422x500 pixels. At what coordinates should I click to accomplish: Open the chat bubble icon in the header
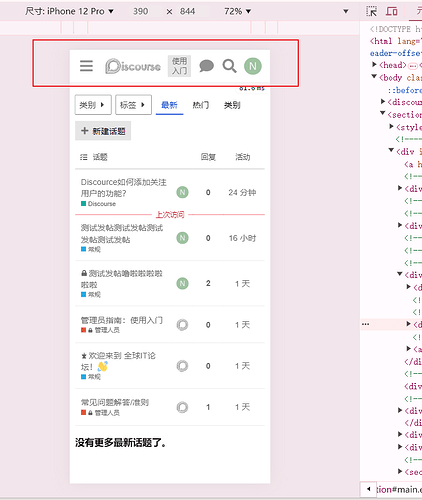(206, 66)
